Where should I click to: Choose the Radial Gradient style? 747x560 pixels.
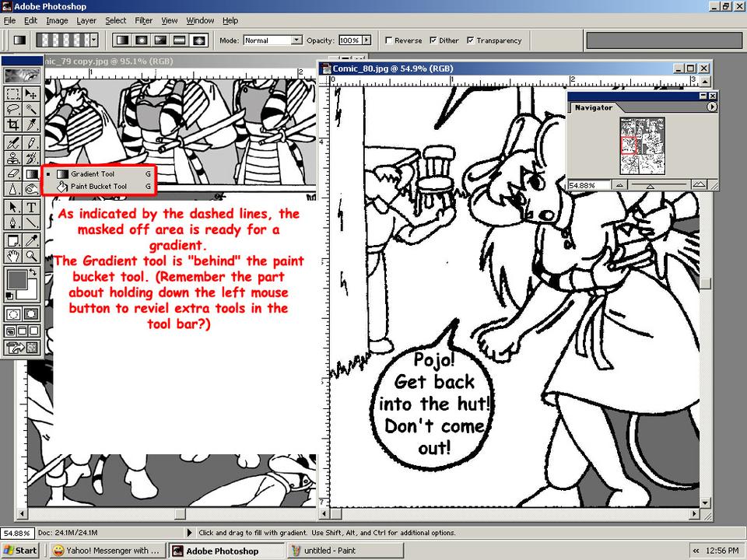(142, 40)
